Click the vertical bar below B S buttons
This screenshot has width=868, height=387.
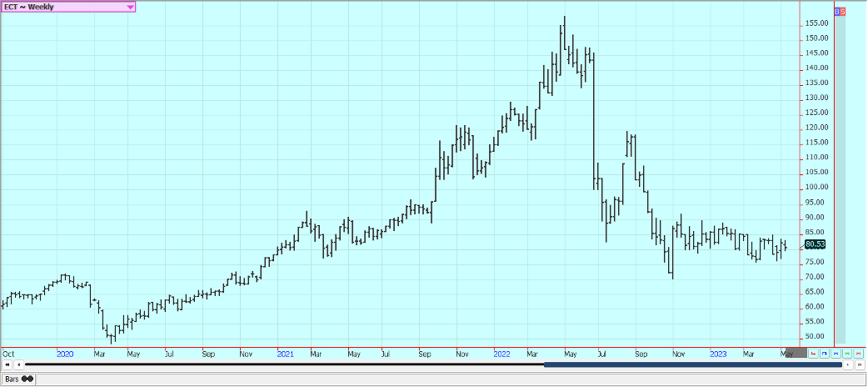(x=840, y=179)
